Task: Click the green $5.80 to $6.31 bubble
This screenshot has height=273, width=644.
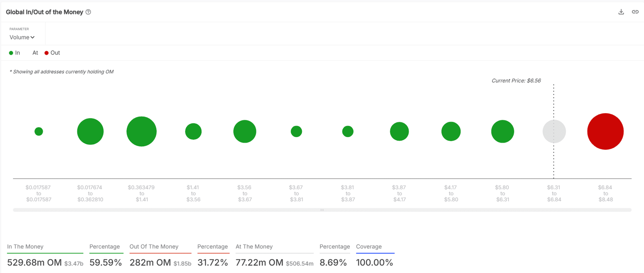Action: pyautogui.click(x=502, y=131)
